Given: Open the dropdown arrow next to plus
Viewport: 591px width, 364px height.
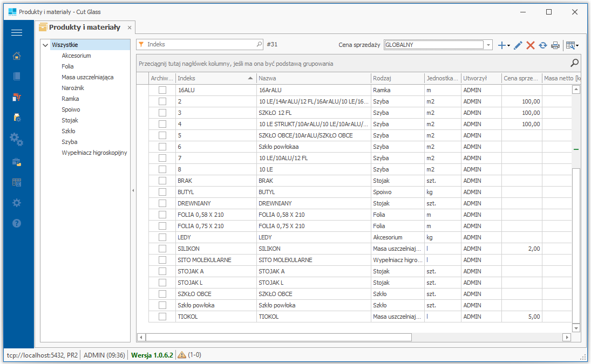Looking at the screenshot, I should [509, 45].
